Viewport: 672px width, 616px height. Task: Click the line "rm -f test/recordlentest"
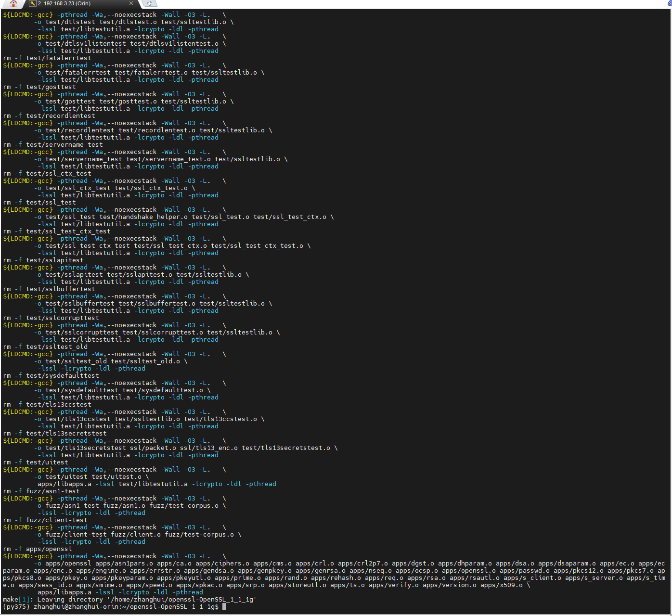tap(49, 116)
